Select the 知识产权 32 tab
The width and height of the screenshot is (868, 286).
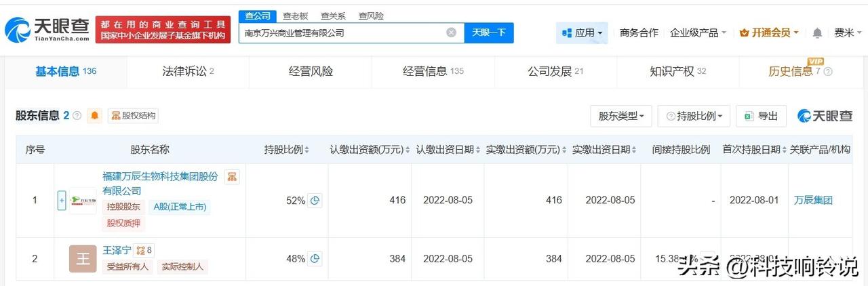tap(678, 71)
